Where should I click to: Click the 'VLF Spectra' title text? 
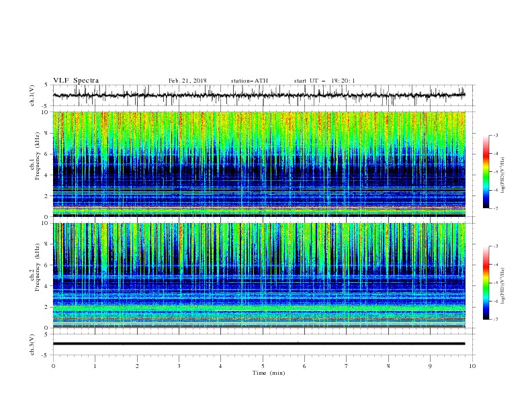click(76, 81)
